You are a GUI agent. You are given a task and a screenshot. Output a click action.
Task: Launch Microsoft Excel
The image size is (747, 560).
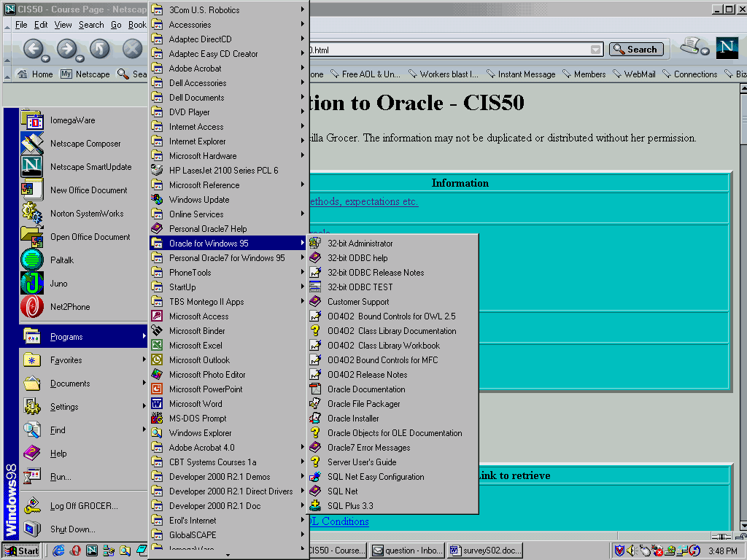point(228,346)
